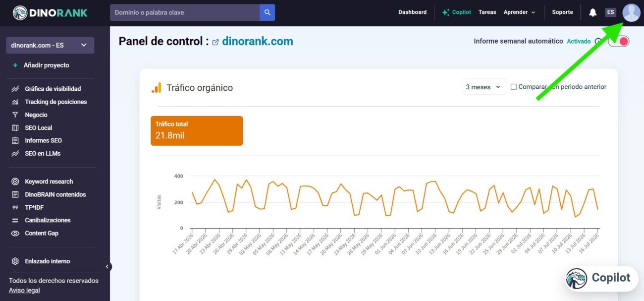The image size is (644, 301).
Task: Open the Canibalizaciones tool
Action: [x=48, y=220]
